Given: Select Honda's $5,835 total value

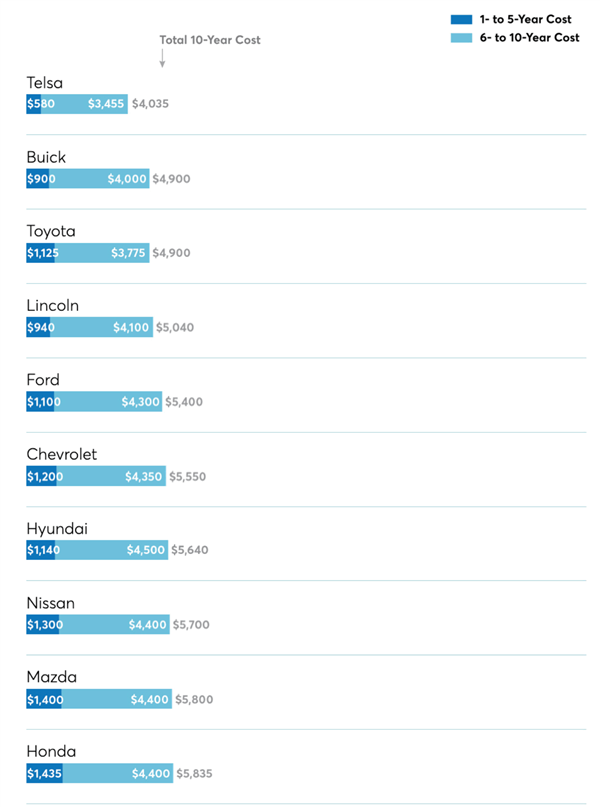Looking at the screenshot, I should pyautogui.click(x=195, y=773).
